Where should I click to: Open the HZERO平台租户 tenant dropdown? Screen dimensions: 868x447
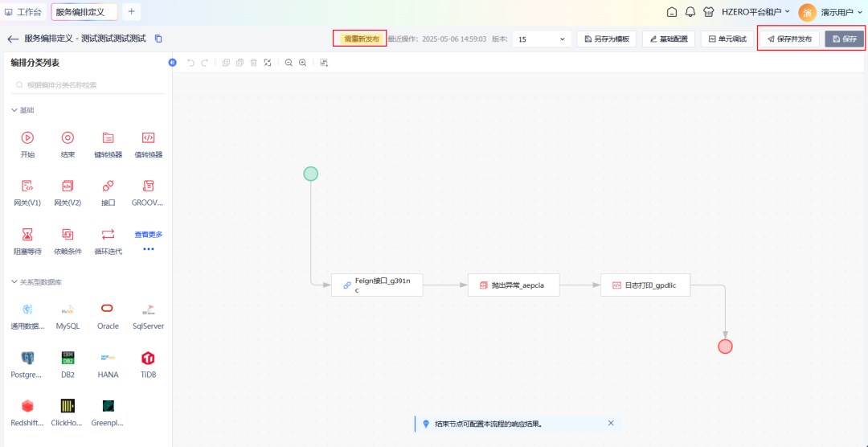pyautogui.click(x=755, y=12)
